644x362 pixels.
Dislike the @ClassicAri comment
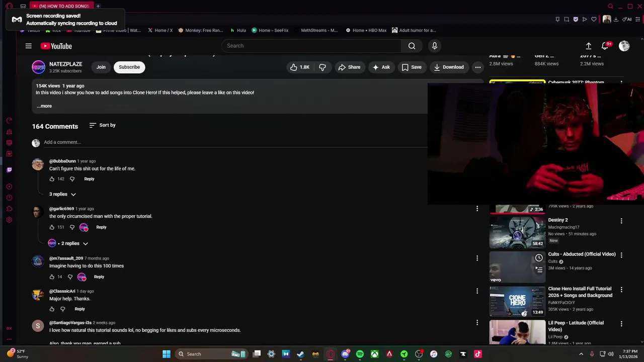63,309
